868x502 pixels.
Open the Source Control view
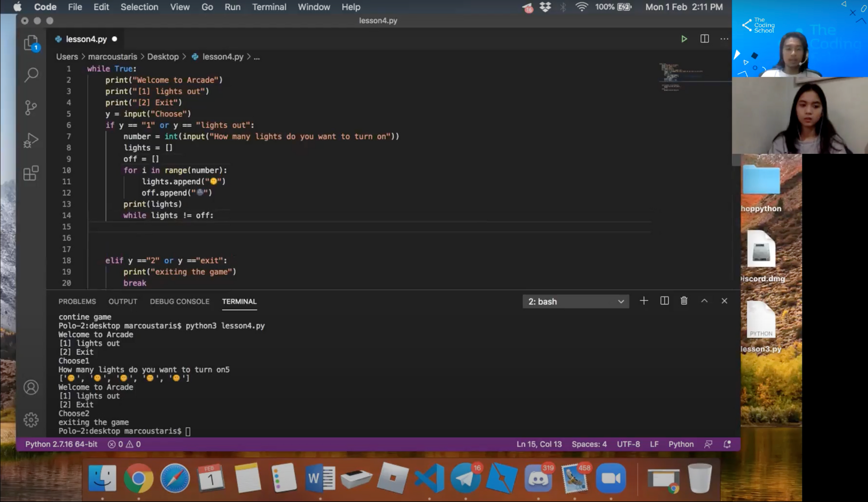31,107
